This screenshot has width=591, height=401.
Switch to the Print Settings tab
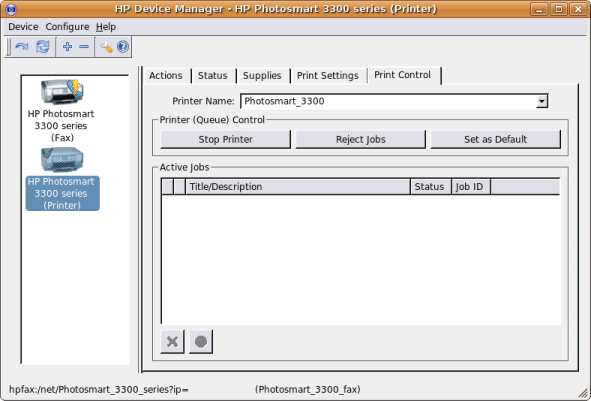tap(328, 76)
